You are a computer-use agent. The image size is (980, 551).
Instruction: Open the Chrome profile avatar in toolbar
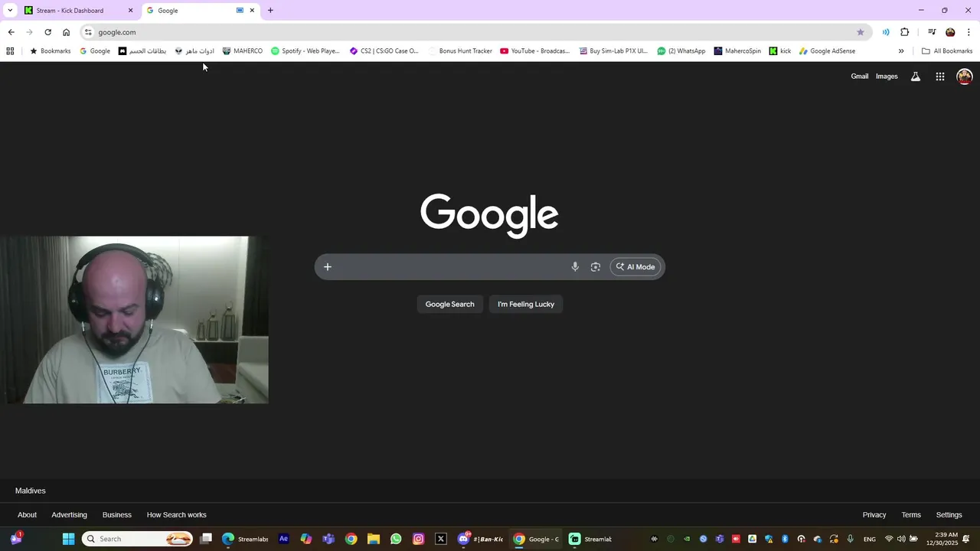pos(950,32)
